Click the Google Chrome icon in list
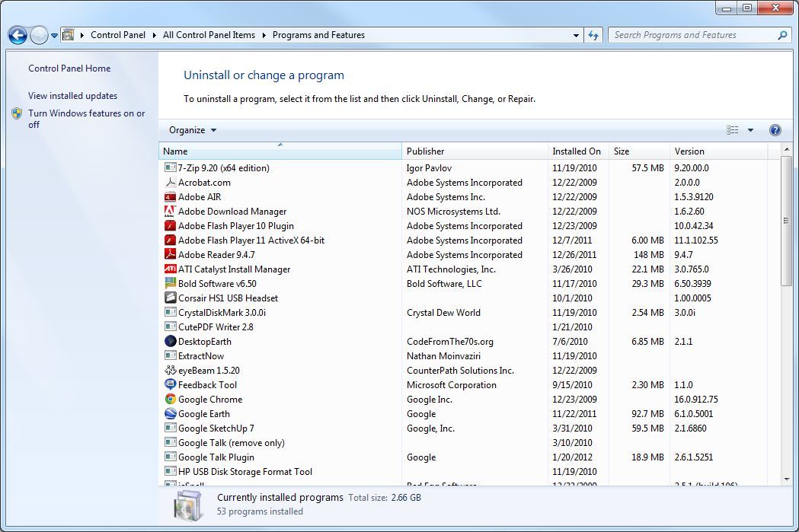Screen dimensions: 799x532 (x=171, y=400)
